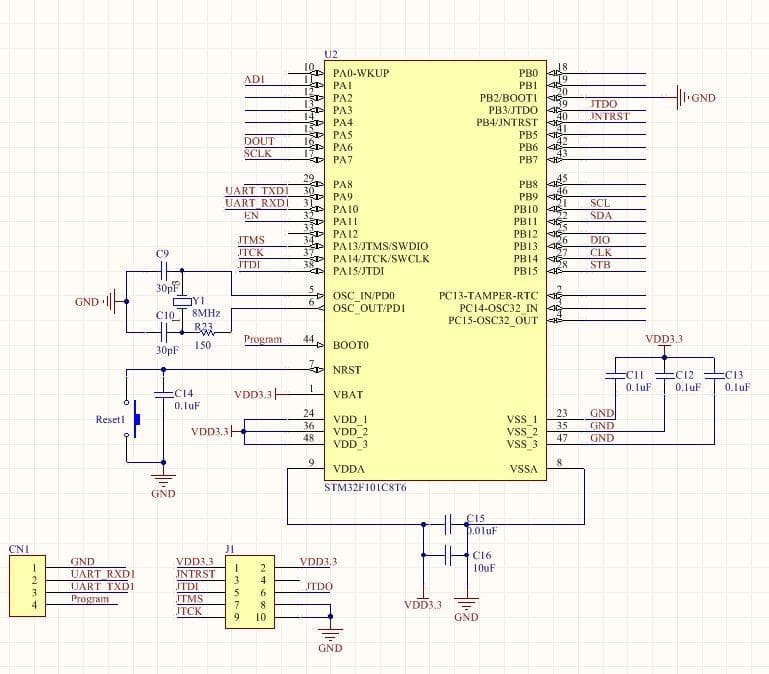
Task: Click the Program net label near BOOT0
Action: pos(263,339)
